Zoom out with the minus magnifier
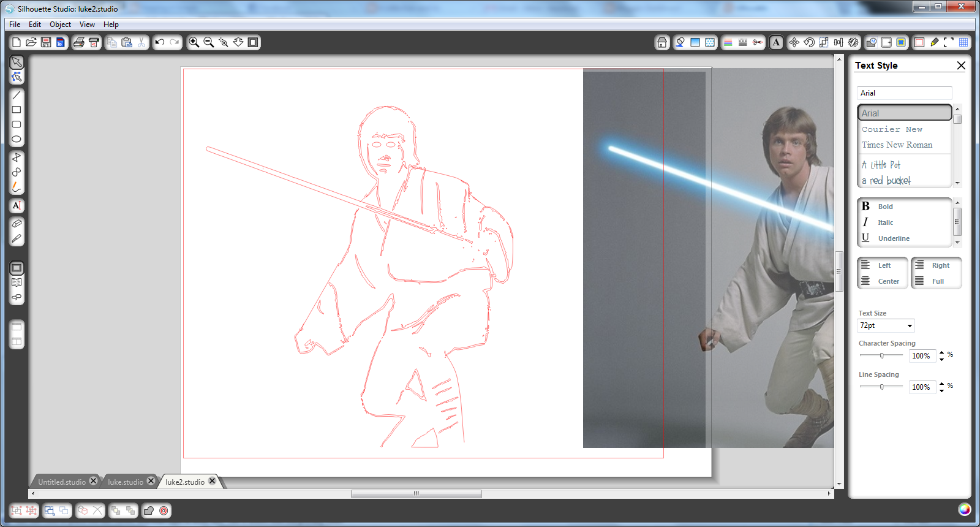 209,42
